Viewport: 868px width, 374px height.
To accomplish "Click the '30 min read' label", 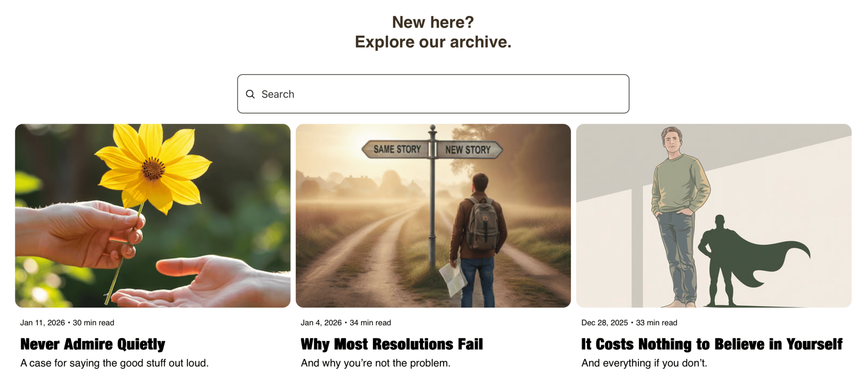I will [94, 323].
